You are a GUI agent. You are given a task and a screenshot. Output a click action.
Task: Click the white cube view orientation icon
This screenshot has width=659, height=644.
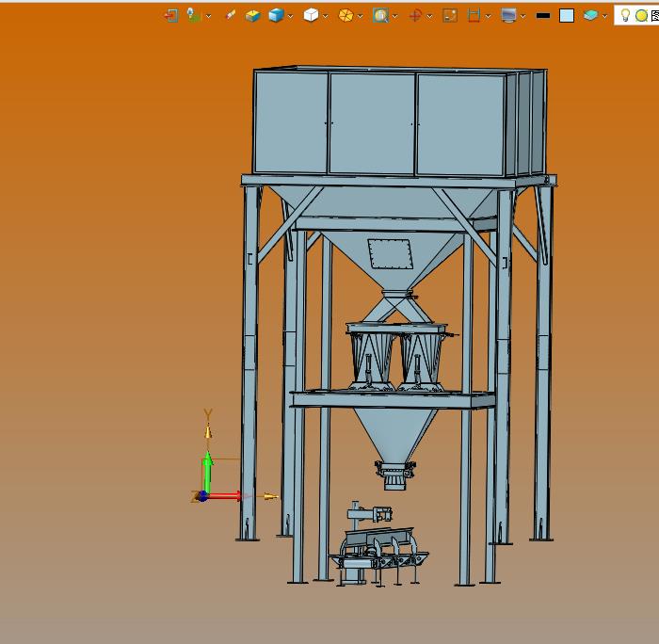click(x=311, y=16)
